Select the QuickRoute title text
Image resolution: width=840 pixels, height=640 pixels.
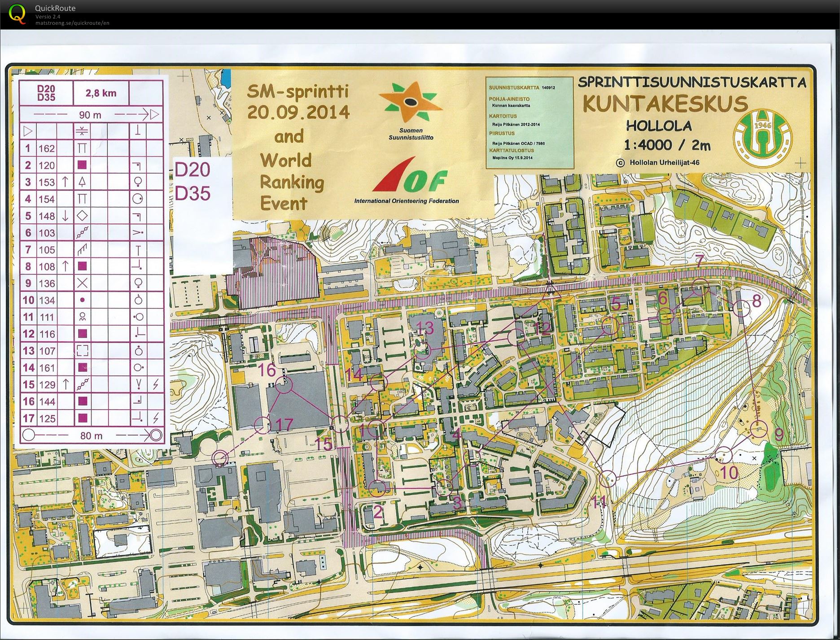(x=55, y=8)
